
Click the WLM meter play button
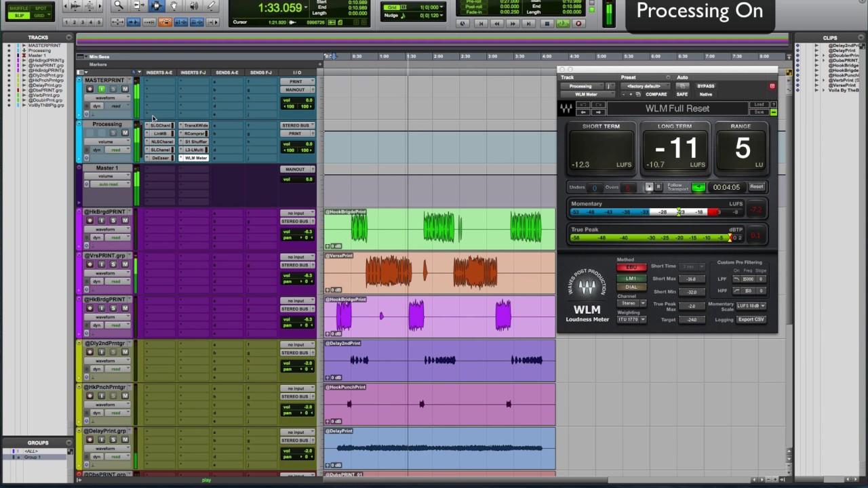point(649,187)
